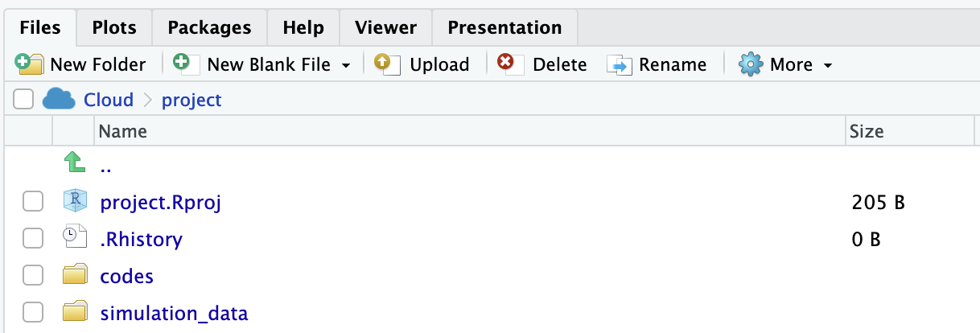The image size is (980, 333).
Task: Switch to the Plots tab
Action: tap(113, 27)
